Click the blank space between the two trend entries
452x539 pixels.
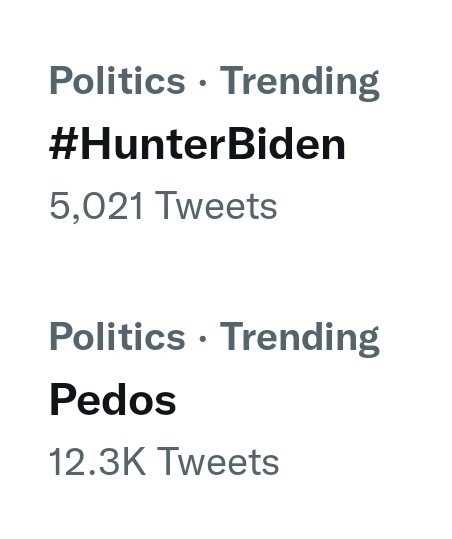[x=226, y=271]
